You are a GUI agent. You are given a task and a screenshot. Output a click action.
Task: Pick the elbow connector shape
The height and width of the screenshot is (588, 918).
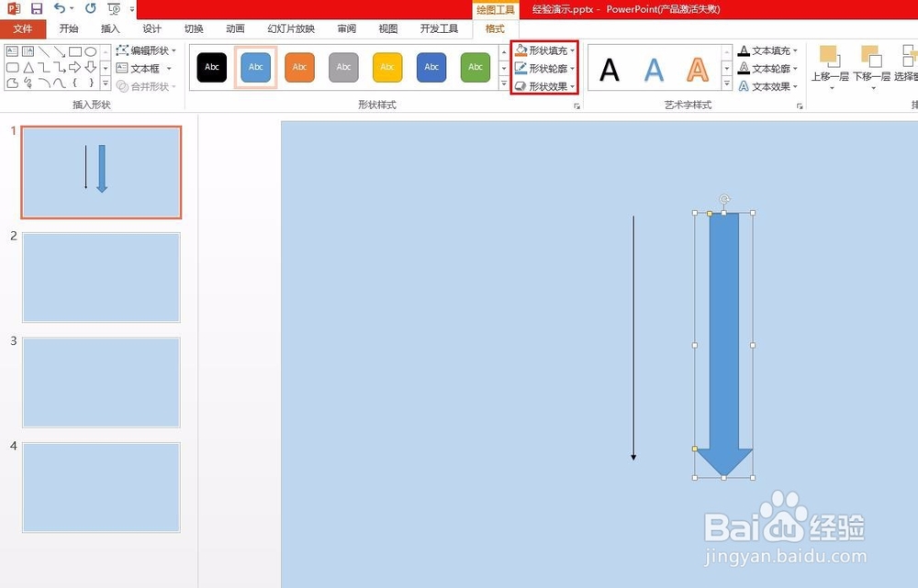click(x=44, y=67)
